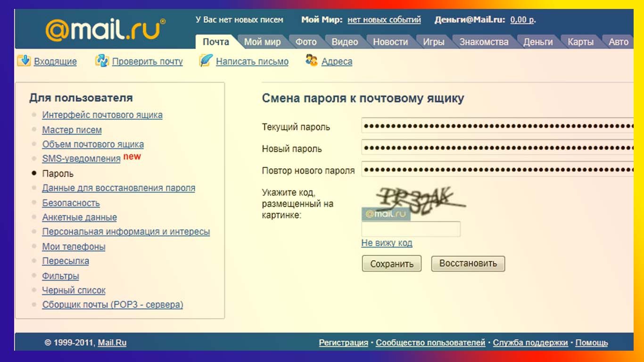Open the Мастер писем link

pyautogui.click(x=72, y=130)
